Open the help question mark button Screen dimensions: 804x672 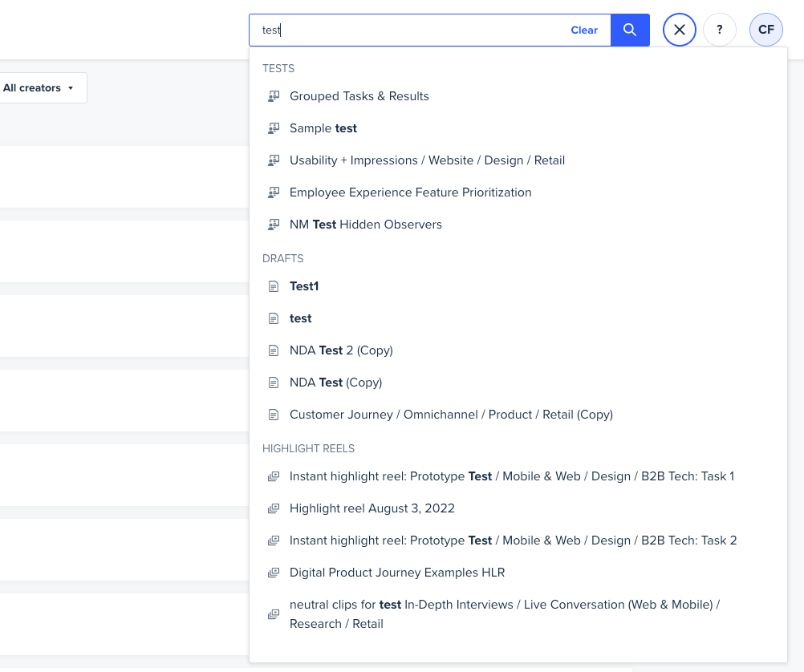[720, 30]
